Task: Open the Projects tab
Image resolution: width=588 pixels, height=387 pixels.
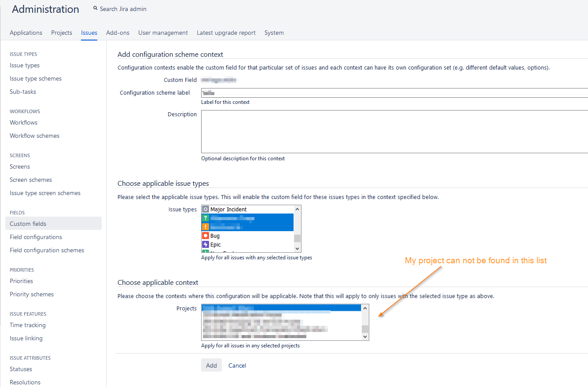Action: tap(62, 33)
